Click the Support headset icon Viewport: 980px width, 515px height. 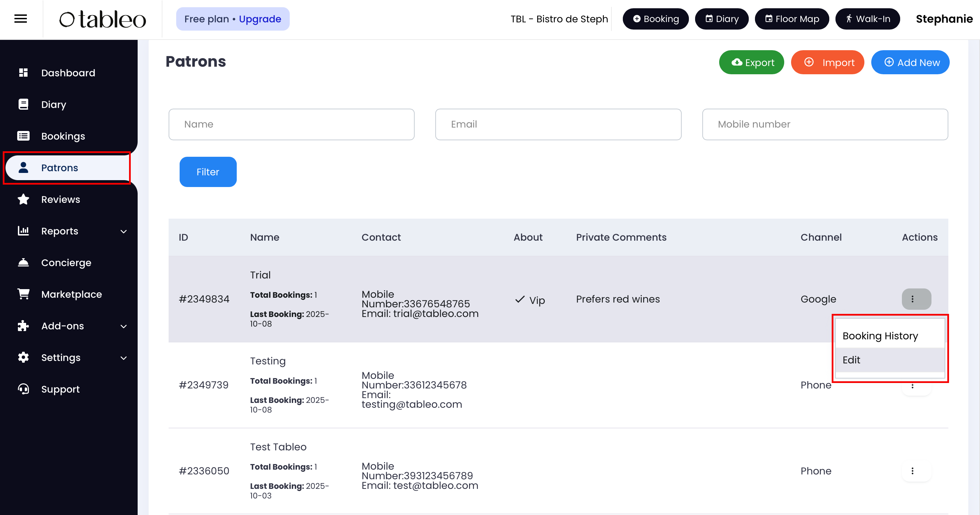coord(23,389)
